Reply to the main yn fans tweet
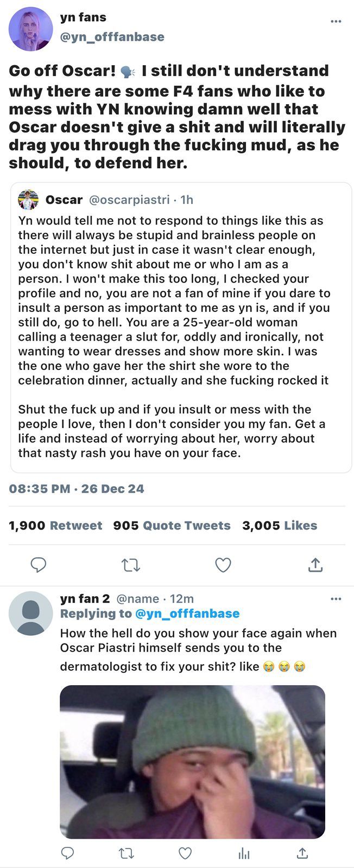Image resolution: width=354 pixels, height=868 pixels. (x=38, y=565)
